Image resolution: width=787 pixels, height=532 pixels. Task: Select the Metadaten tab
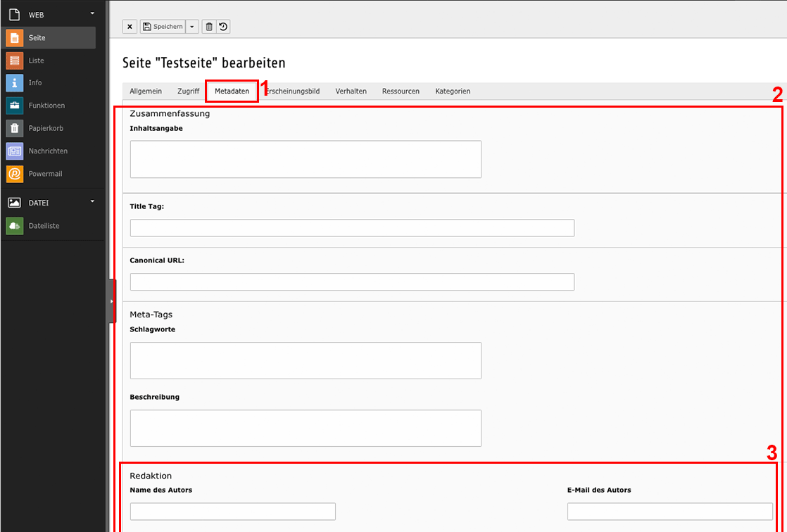232,91
